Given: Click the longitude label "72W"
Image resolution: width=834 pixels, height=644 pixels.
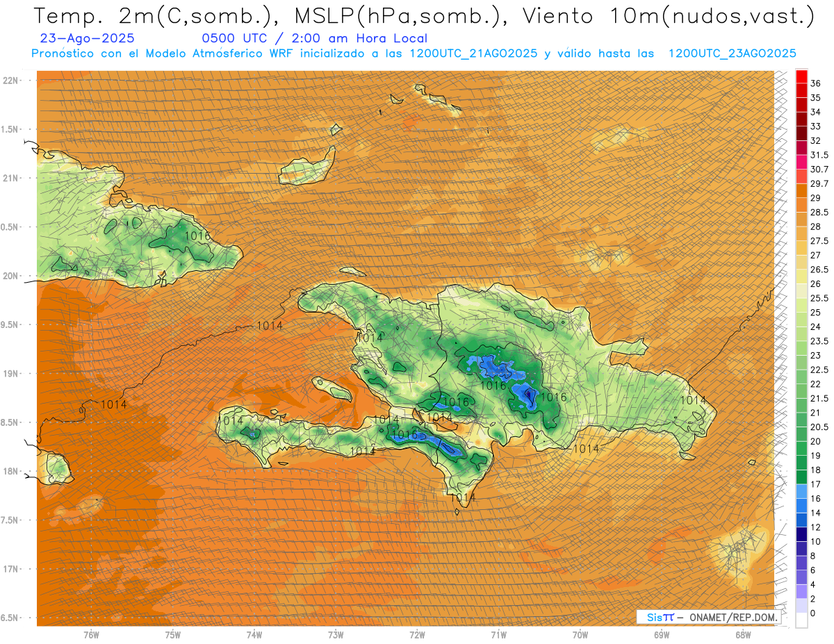Looking at the screenshot, I should coord(417,635).
